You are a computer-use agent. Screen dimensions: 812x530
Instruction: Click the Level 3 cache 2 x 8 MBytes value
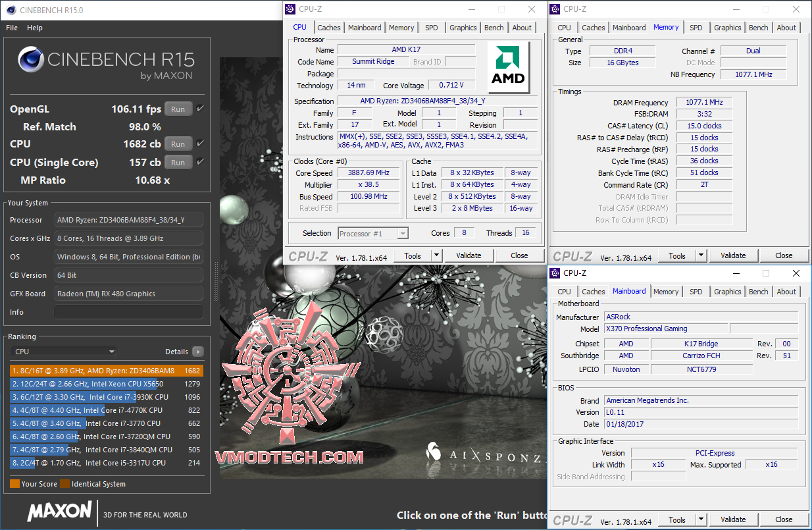[x=472, y=208]
